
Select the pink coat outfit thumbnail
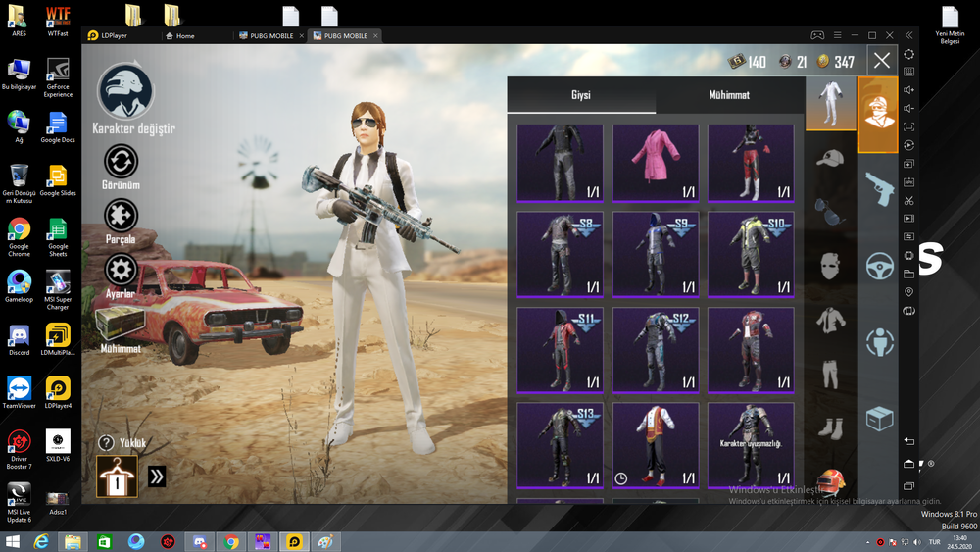(x=656, y=163)
